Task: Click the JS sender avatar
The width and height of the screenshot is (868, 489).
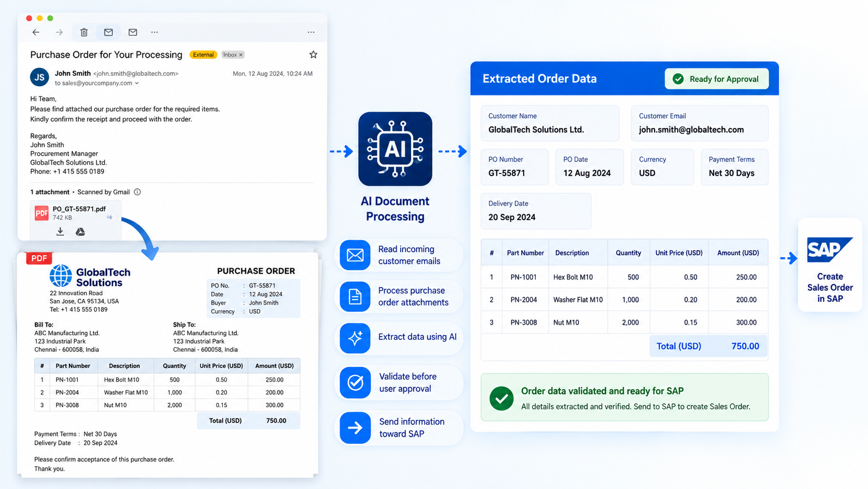Action: tap(39, 77)
